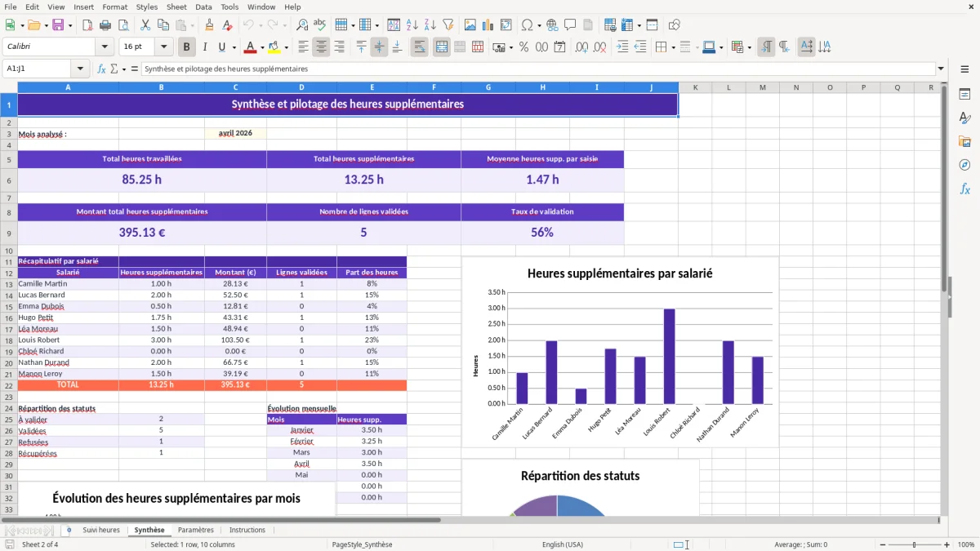Toggle Wrap Text button
Image resolution: width=980 pixels, height=551 pixels.
[x=420, y=47]
